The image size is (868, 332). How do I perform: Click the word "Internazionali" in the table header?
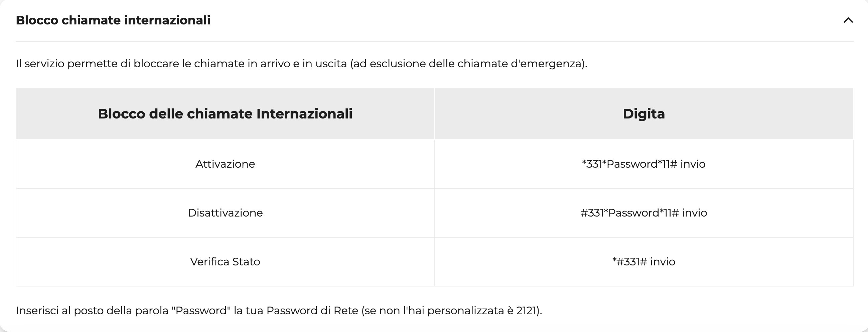click(x=304, y=114)
